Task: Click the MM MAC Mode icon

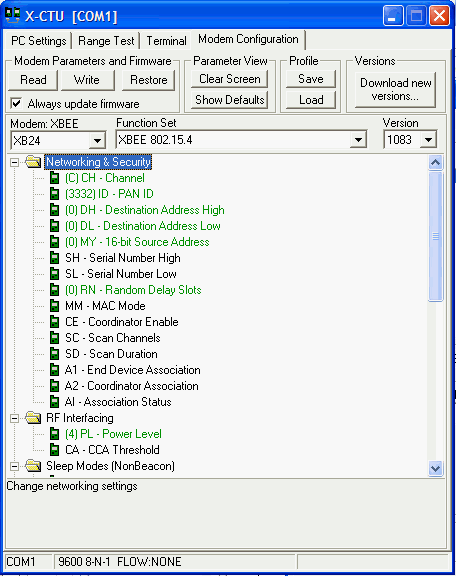Action: pos(54,306)
